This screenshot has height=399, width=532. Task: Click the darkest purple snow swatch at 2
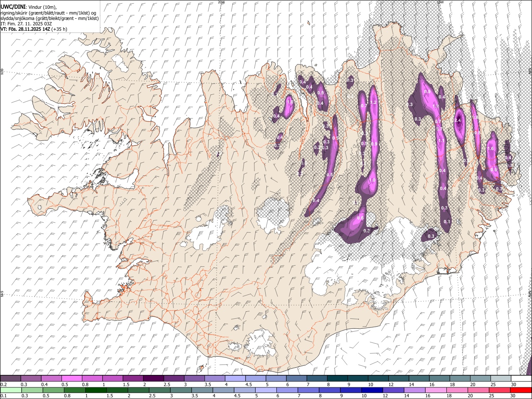(x=153, y=379)
